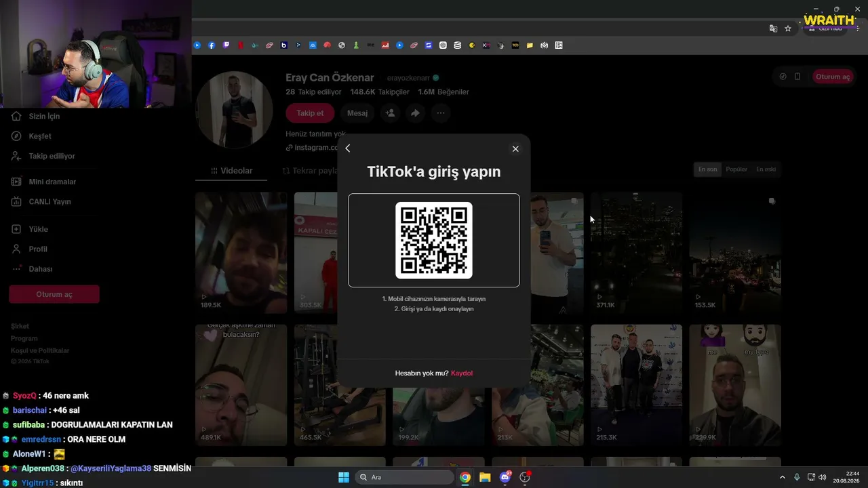Click the profile avatar picture
Viewport: 868px width, 488px height.
(235, 109)
